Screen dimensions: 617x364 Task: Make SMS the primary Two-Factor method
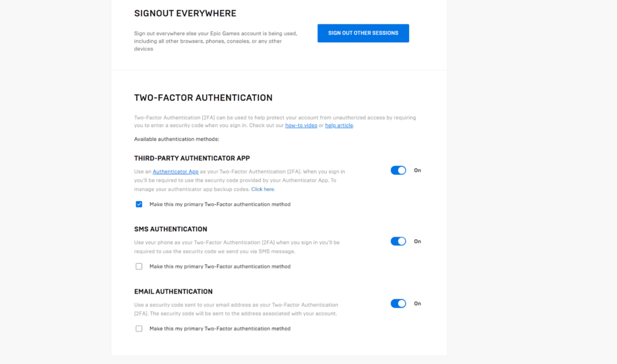click(139, 266)
